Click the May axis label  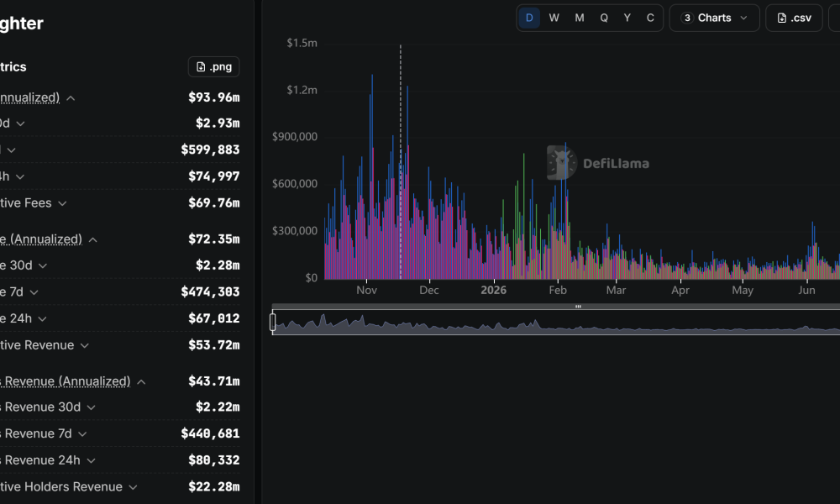743,290
